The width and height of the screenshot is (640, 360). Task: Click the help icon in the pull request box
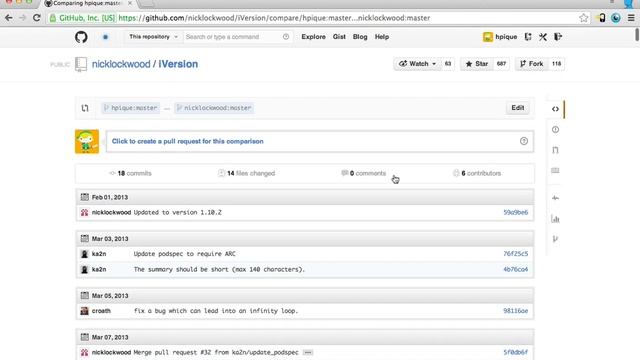coord(524,141)
